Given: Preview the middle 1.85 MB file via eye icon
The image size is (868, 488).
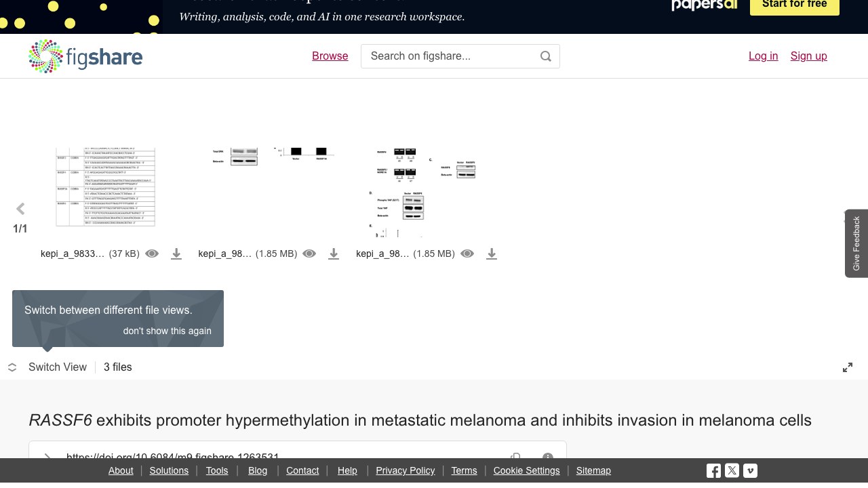Looking at the screenshot, I should click(x=309, y=253).
